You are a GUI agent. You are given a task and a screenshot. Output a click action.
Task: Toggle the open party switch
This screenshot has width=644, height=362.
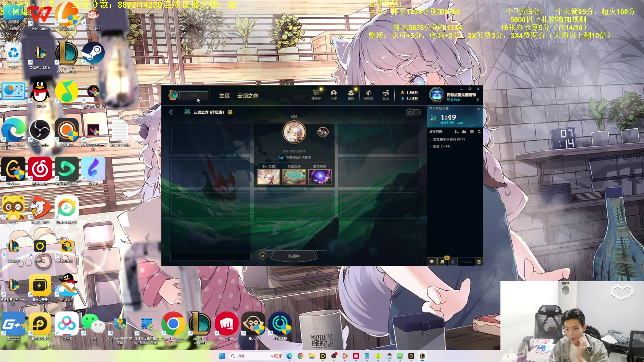(x=413, y=112)
